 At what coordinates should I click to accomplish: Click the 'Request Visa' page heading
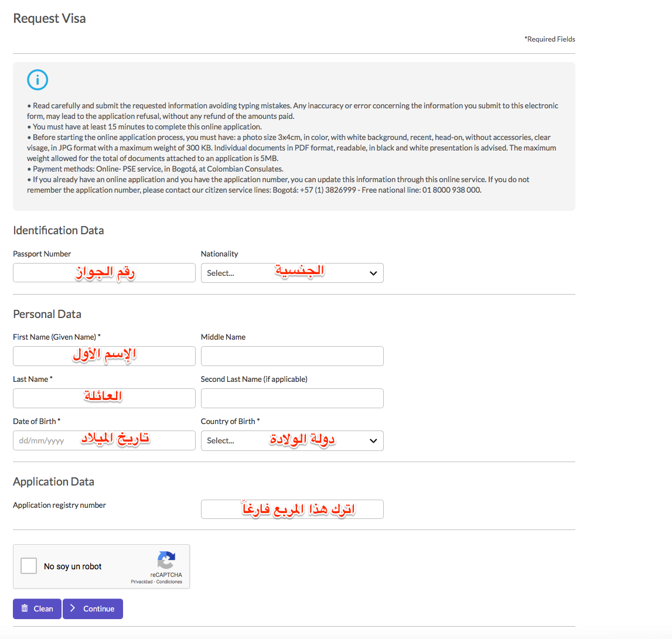coord(49,19)
